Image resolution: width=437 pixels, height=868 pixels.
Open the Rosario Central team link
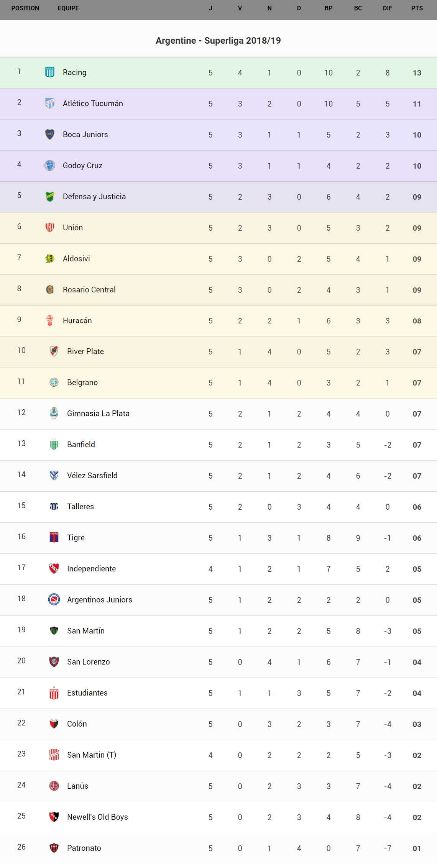pyautogui.click(x=89, y=290)
